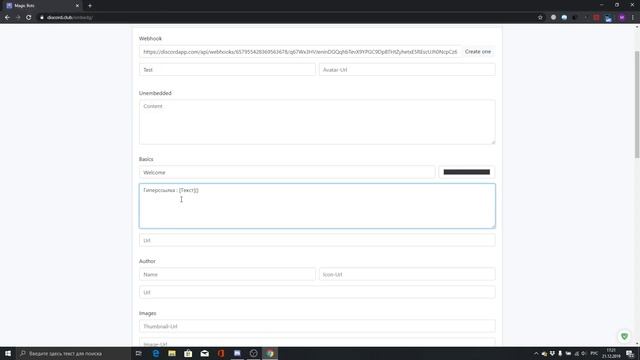This screenshot has width=640, height=360.
Task: Click the Create one button
Action: (478, 52)
